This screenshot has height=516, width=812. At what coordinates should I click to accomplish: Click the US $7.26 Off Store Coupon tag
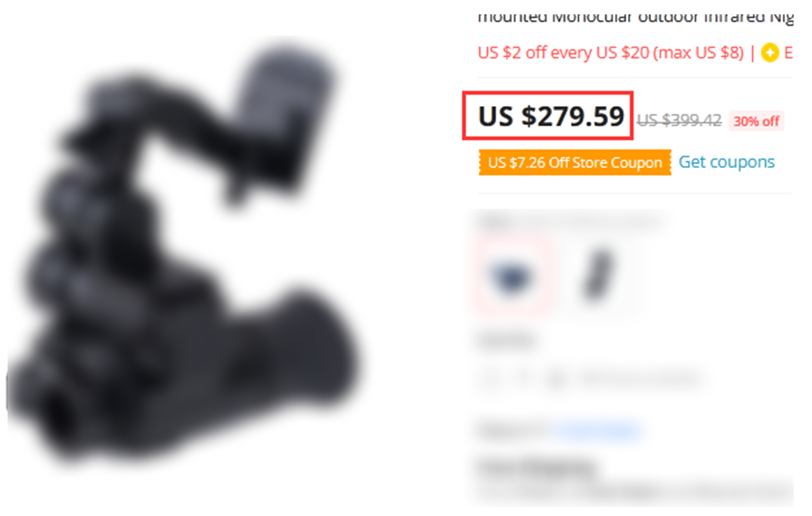575,163
